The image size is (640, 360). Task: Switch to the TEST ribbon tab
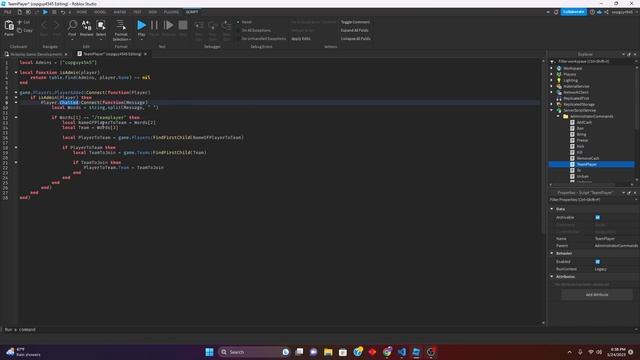pos(137,12)
